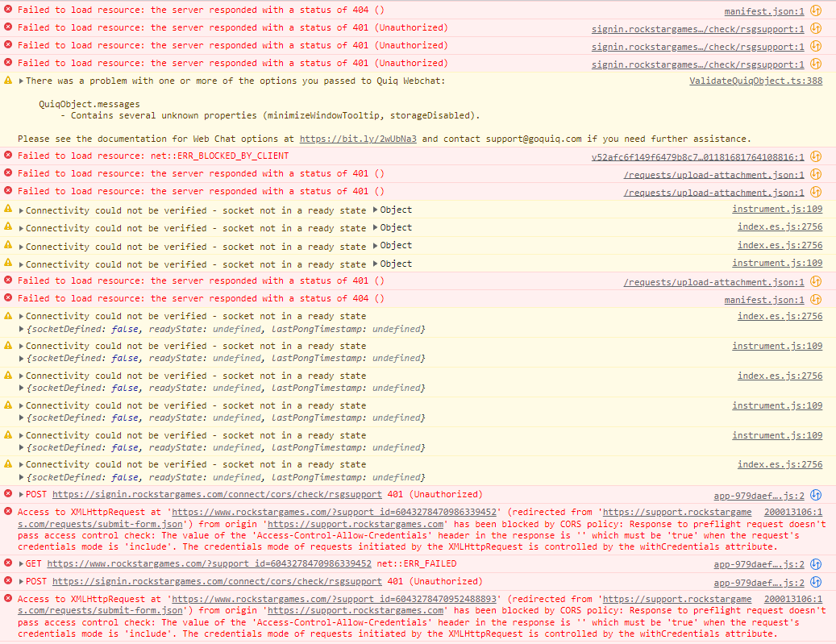Click the error icon of CORS message for id 6043278470952488893
Image resolution: width=836 pixels, height=644 pixels.
(8, 598)
